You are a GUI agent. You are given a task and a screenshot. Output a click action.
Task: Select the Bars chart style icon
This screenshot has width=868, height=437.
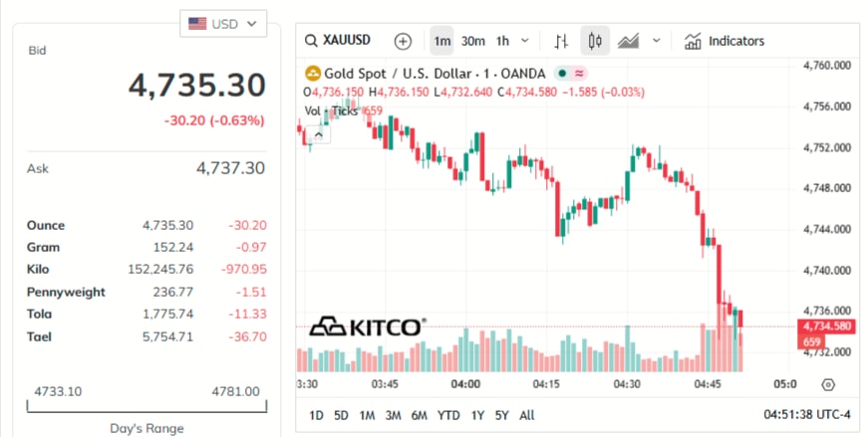click(561, 41)
